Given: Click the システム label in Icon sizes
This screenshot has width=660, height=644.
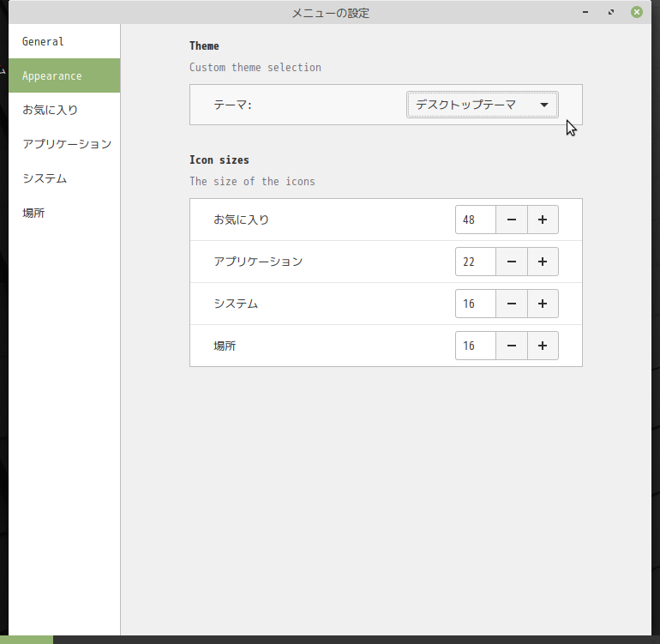Looking at the screenshot, I should tap(236, 304).
